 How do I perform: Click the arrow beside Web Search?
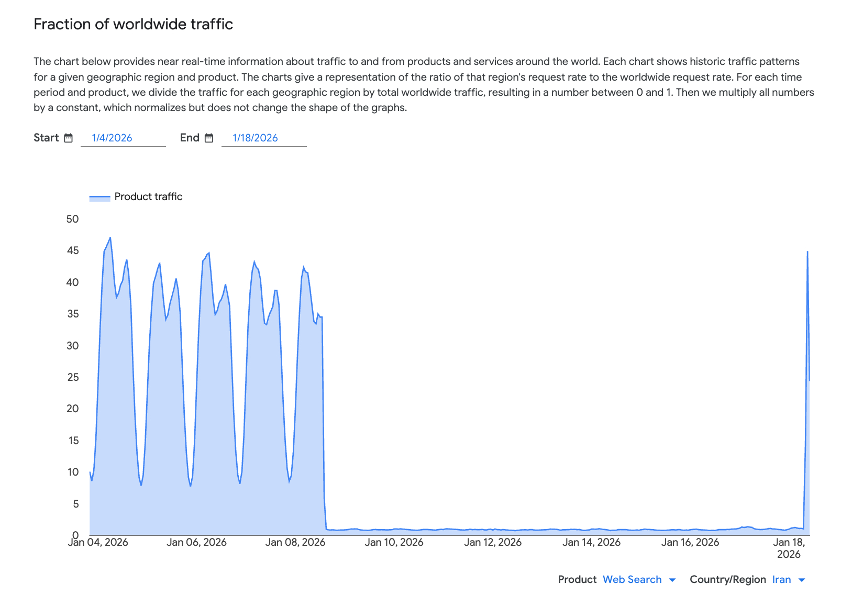point(672,580)
